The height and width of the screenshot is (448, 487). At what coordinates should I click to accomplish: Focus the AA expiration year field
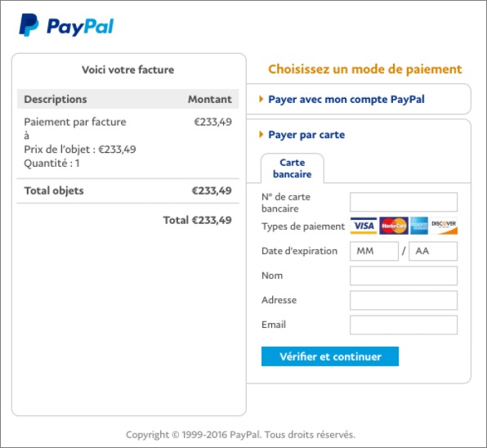[433, 251]
